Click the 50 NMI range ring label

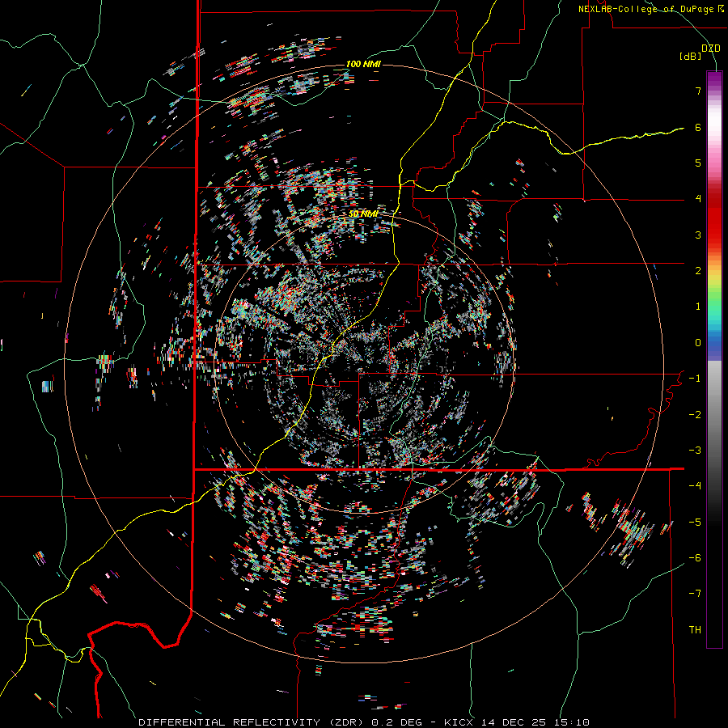click(363, 214)
